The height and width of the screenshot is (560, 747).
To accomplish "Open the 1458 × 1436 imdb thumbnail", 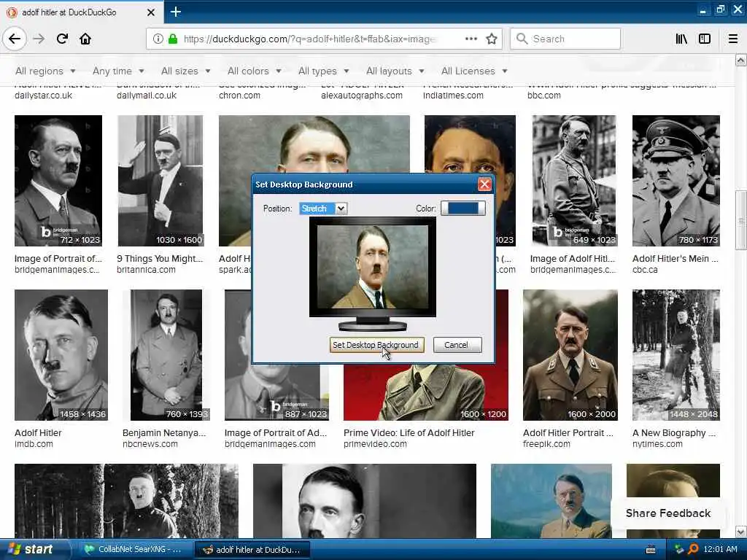I will click(x=61, y=355).
